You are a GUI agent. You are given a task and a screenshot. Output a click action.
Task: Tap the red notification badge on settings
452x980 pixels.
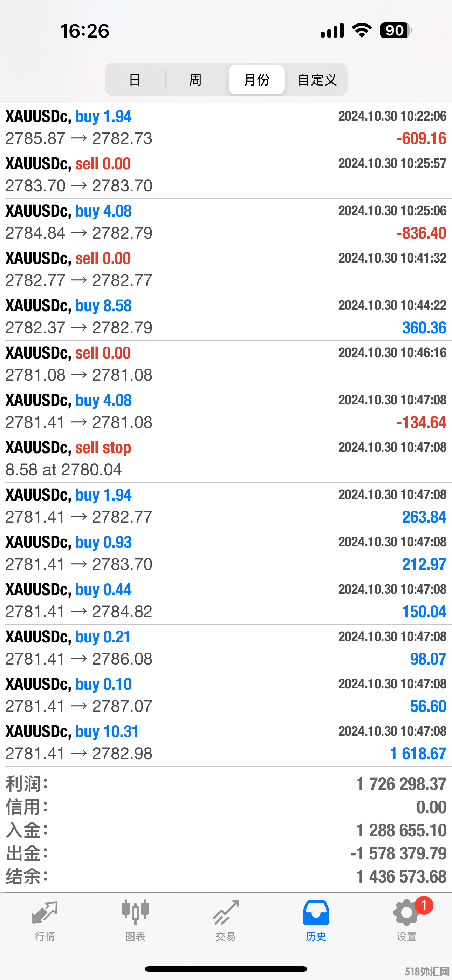[424, 906]
